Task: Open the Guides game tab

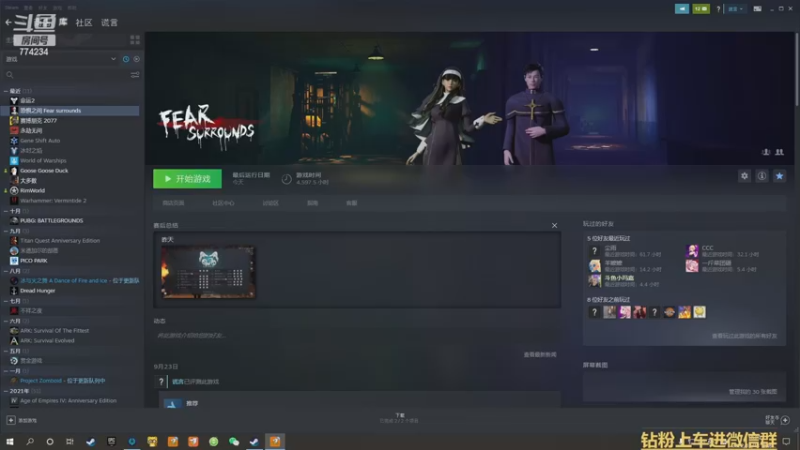Action: (312, 203)
